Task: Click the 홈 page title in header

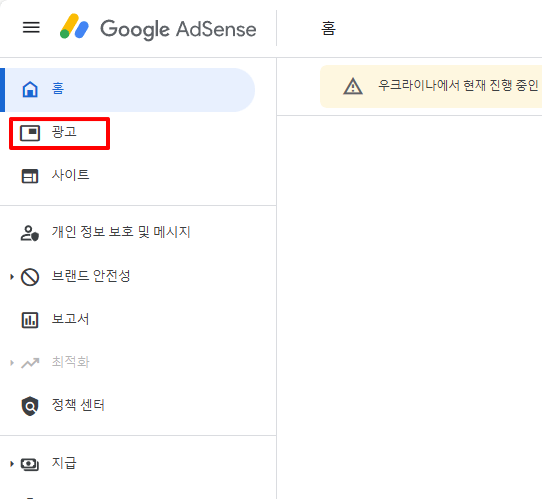Action: click(x=328, y=28)
